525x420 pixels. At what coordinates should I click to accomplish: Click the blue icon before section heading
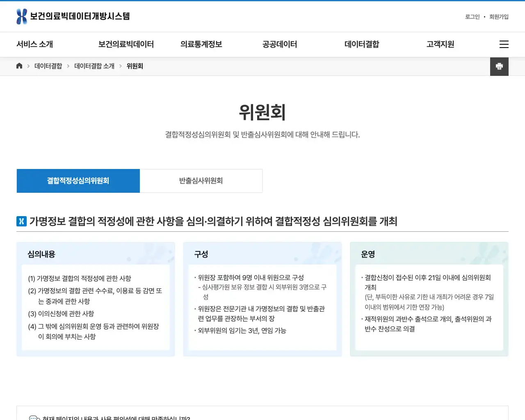(x=21, y=221)
